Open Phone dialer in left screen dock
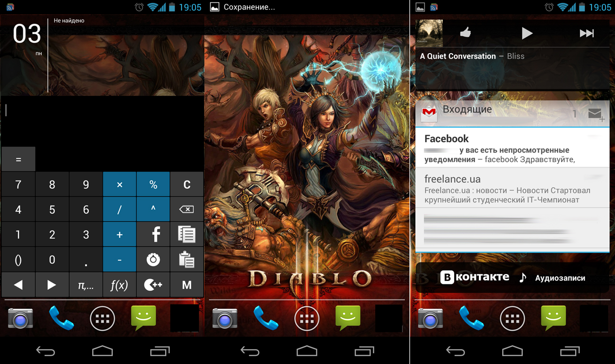Viewport: 615px width, 364px height. pos(62,318)
